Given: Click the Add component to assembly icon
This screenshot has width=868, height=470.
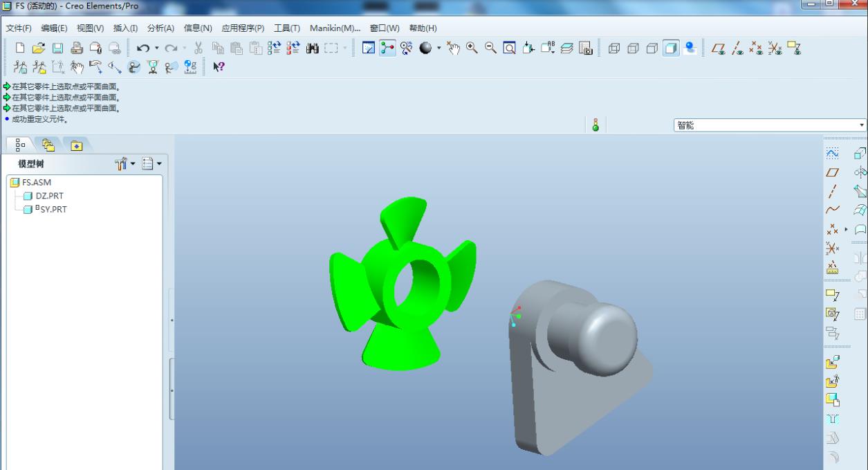Looking at the screenshot, I should point(833,361).
